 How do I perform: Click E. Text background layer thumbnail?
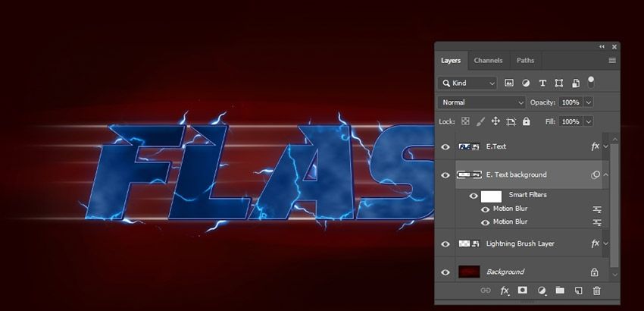pos(469,174)
